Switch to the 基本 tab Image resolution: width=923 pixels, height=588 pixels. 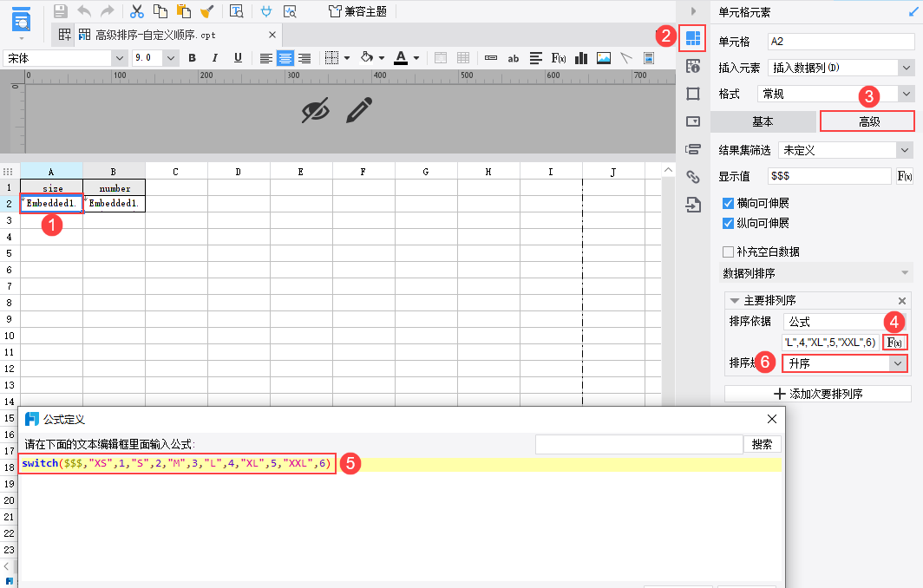click(763, 121)
